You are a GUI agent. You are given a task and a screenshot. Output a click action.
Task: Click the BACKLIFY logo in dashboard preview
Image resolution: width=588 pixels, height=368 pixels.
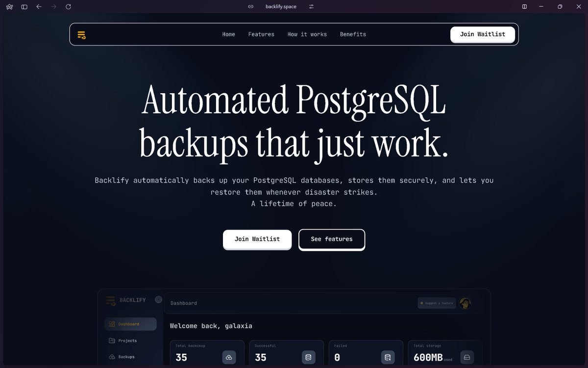[x=125, y=300]
